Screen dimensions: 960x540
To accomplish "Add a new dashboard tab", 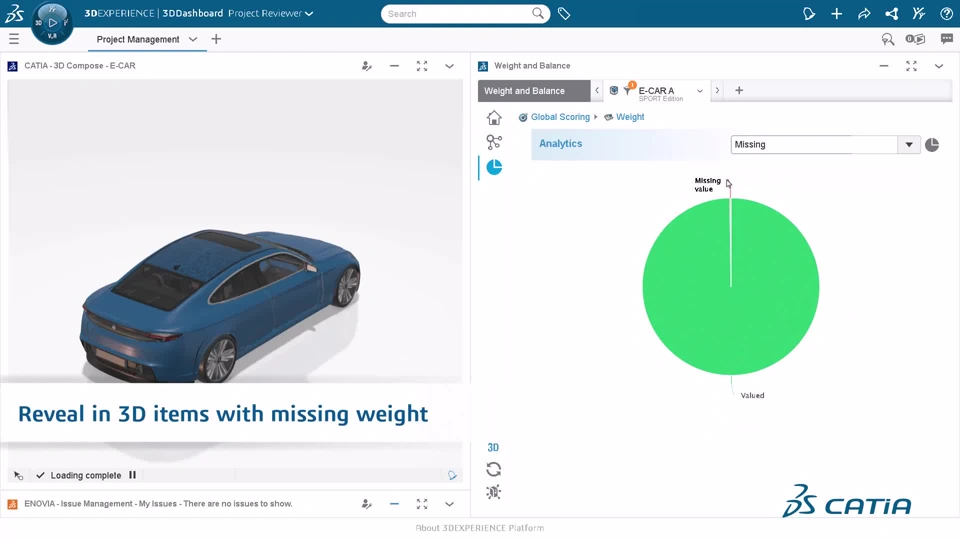I will [216, 39].
